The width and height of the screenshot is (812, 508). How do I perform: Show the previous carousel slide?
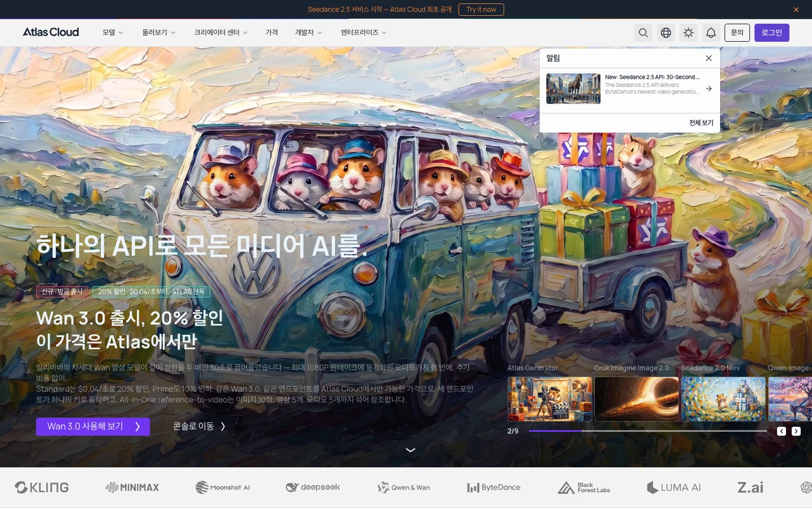(x=782, y=431)
